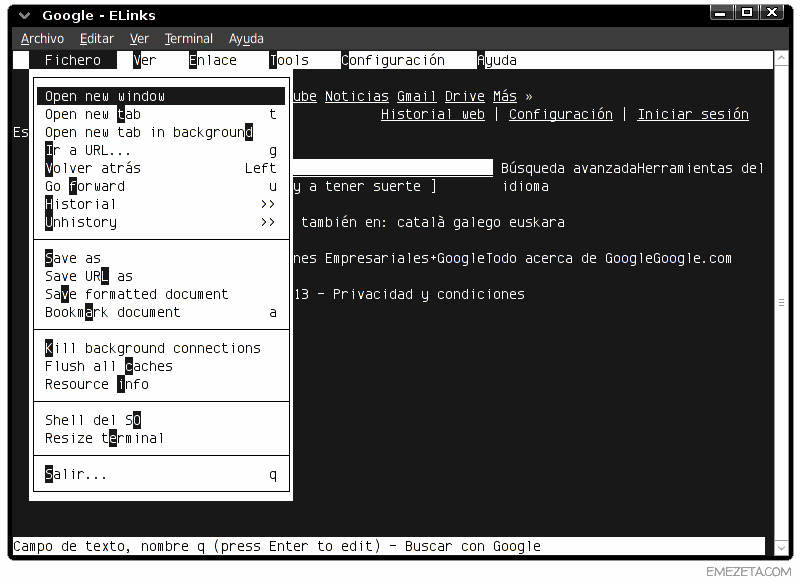Open the ELinks Configuración menu

(393, 60)
